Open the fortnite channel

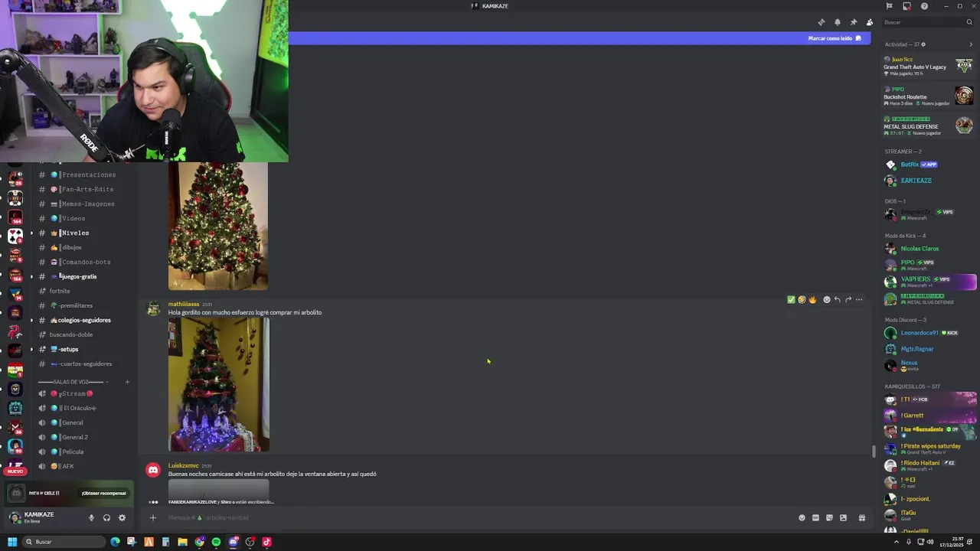83,291
